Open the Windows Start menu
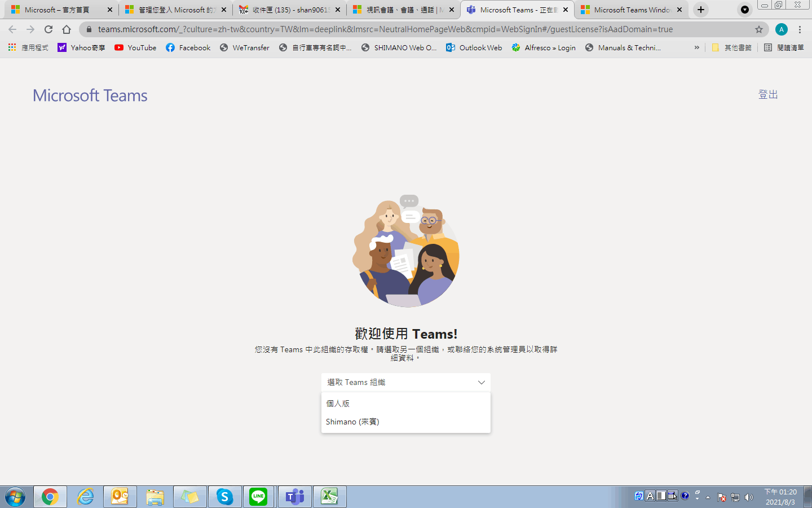 [15, 497]
